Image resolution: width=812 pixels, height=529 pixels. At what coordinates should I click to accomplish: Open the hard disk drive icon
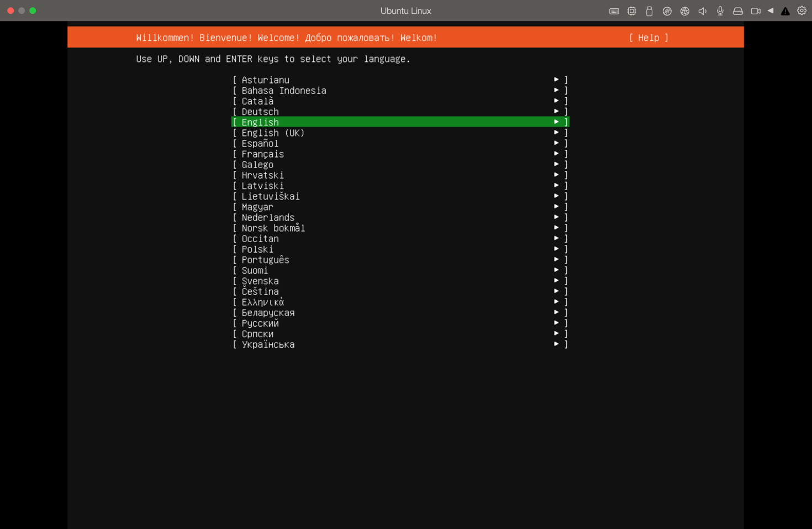pyautogui.click(x=737, y=11)
